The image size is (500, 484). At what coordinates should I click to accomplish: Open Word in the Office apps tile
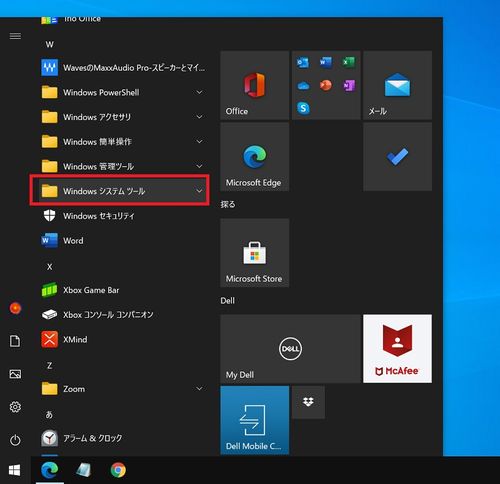[x=326, y=62]
